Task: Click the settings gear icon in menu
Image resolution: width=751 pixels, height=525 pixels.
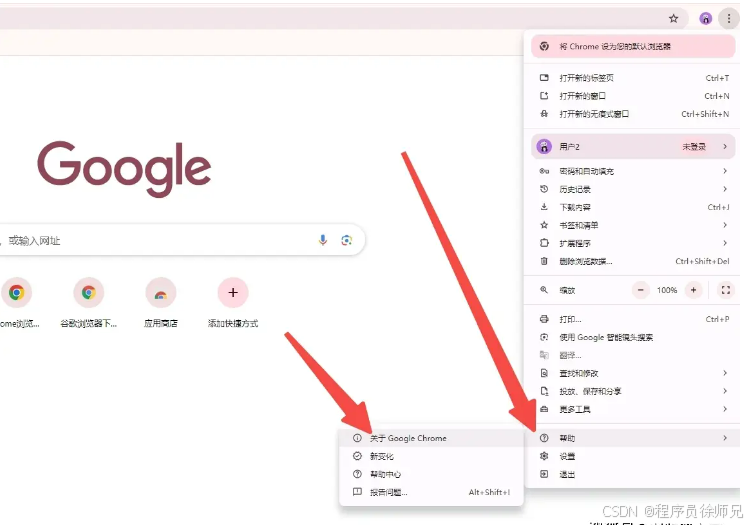Action: pyautogui.click(x=544, y=456)
